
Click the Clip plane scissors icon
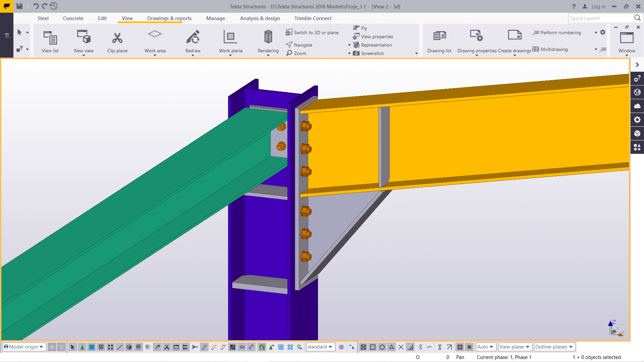[117, 38]
